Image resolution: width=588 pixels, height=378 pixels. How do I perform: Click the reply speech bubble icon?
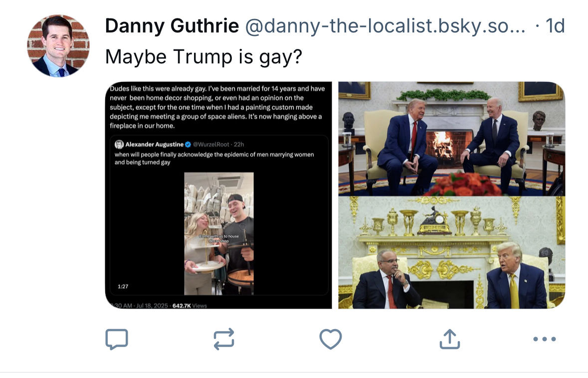[117, 339]
